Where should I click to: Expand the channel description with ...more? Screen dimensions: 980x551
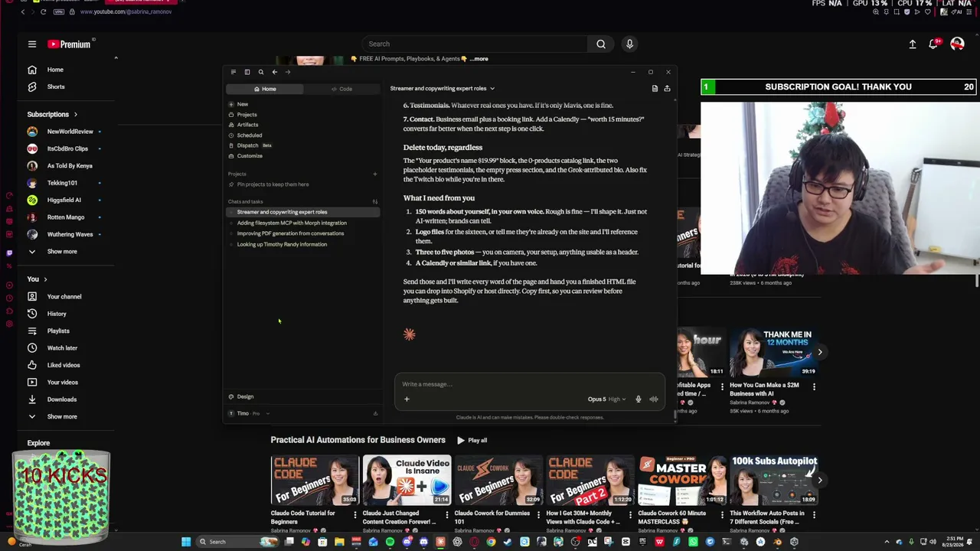coord(479,59)
